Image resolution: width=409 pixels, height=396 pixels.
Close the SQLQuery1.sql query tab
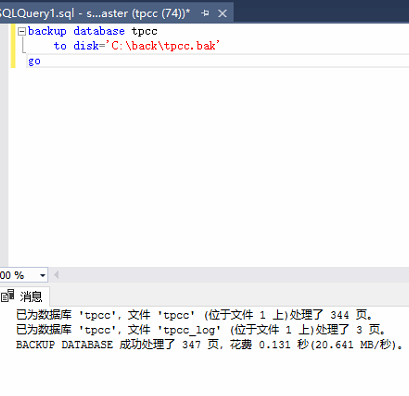pos(222,14)
